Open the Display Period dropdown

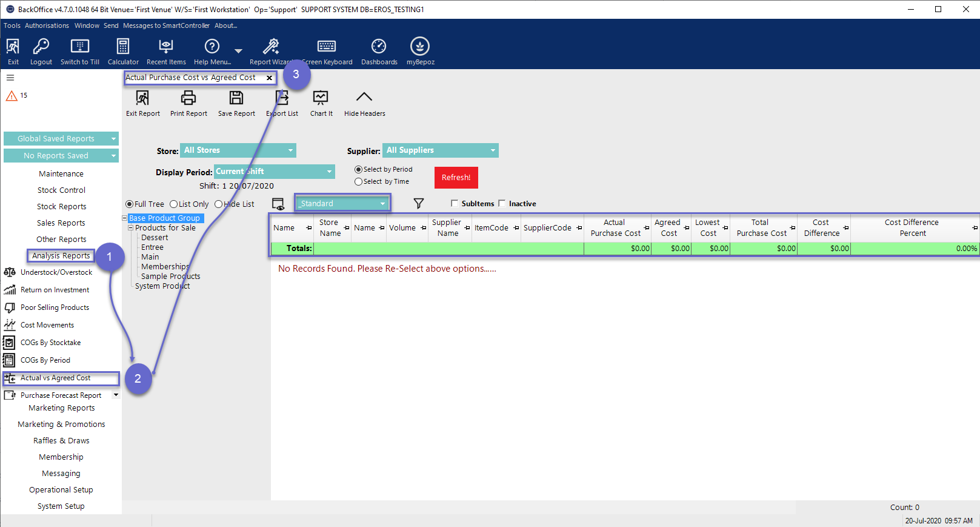(x=329, y=172)
